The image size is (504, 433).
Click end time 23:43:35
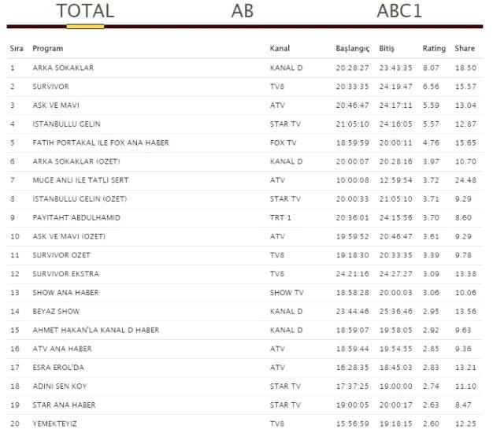point(395,68)
